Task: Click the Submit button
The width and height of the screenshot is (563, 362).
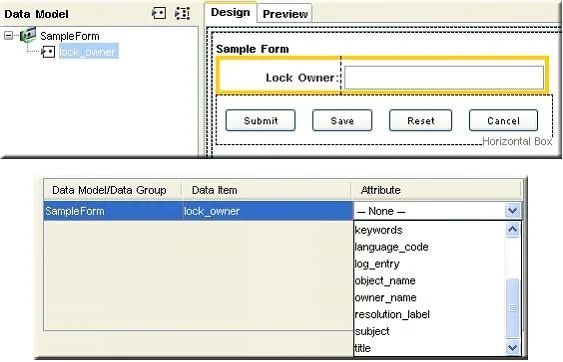Action: pos(261,120)
